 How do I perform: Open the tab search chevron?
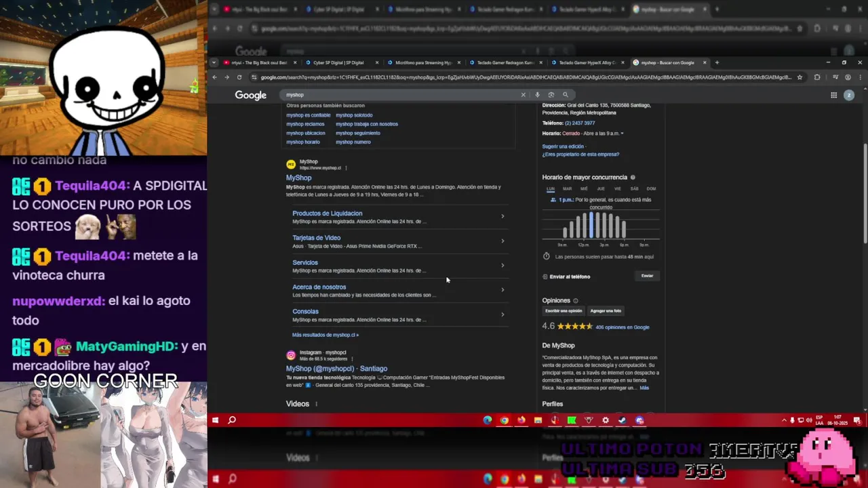coord(214,62)
